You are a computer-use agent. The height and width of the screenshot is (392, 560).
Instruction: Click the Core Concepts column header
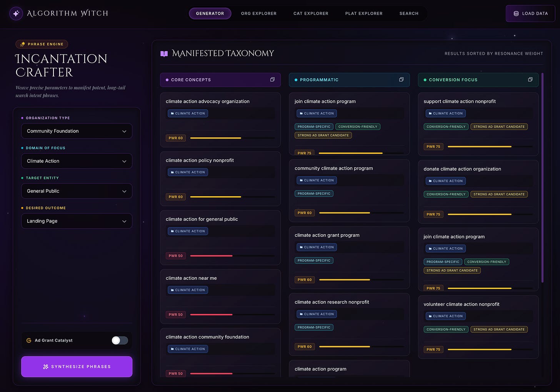click(x=220, y=80)
